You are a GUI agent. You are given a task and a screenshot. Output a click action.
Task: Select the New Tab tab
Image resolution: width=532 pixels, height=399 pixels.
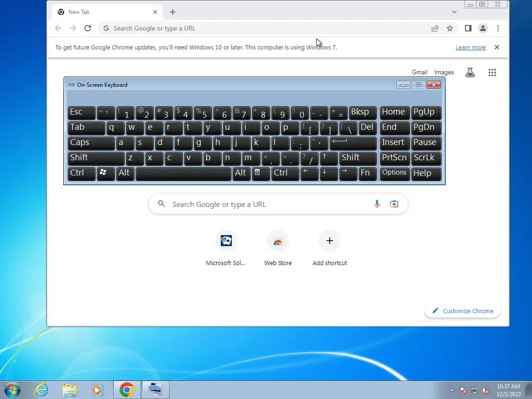click(107, 12)
